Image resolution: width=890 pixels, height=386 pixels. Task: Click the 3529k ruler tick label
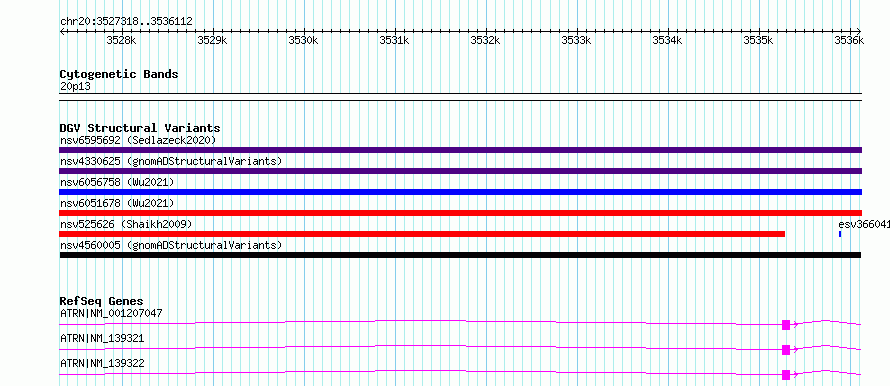[x=212, y=40]
